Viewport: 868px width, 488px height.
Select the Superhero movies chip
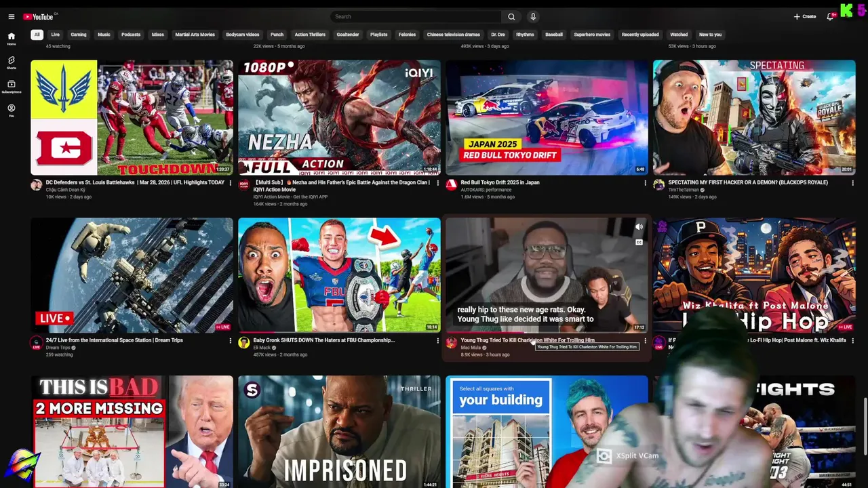point(592,35)
